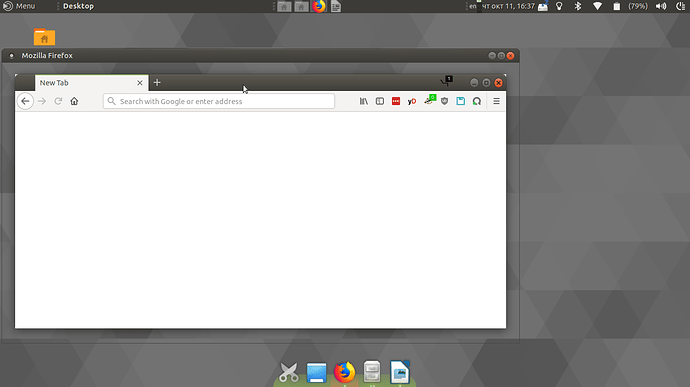Go back with the Firefox back arrow
The image size is (690, 387).
coord(25,101)
